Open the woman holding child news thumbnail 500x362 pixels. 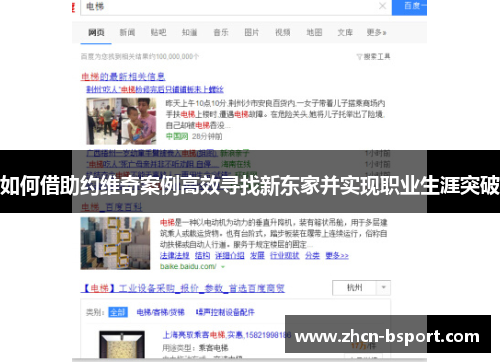(x=121, y=121)
